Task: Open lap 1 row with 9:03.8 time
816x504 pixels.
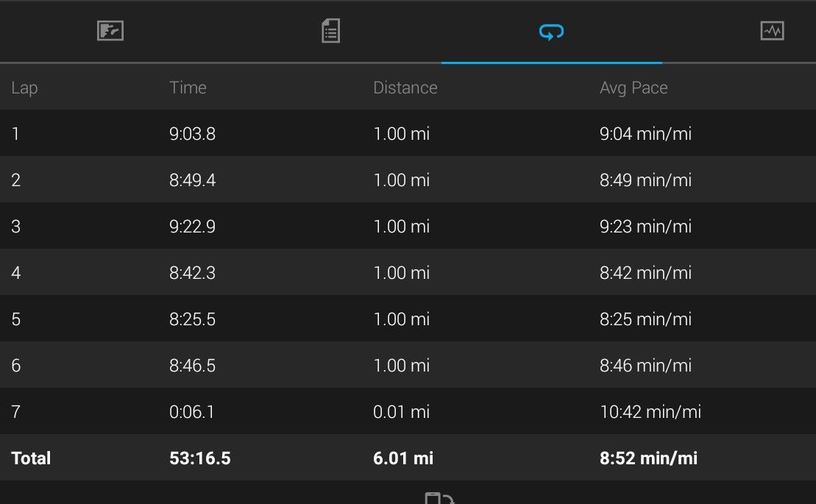Action: (x=408, y=133)
